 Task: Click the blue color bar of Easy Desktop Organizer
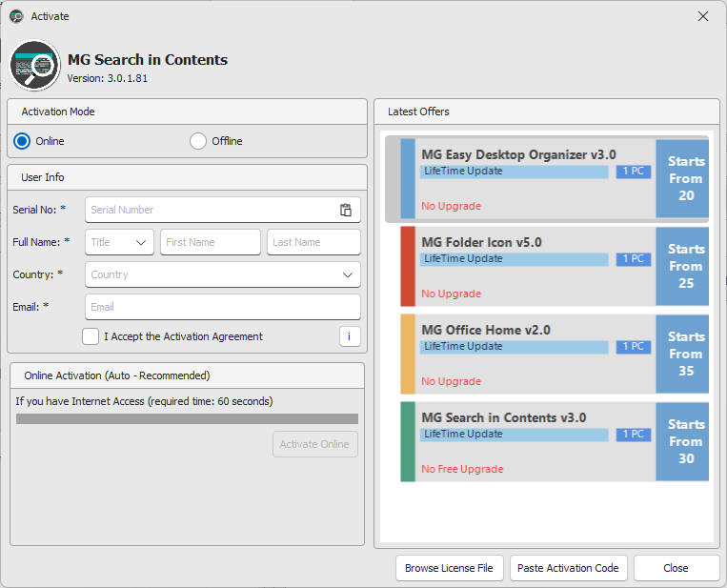[408, 178]
